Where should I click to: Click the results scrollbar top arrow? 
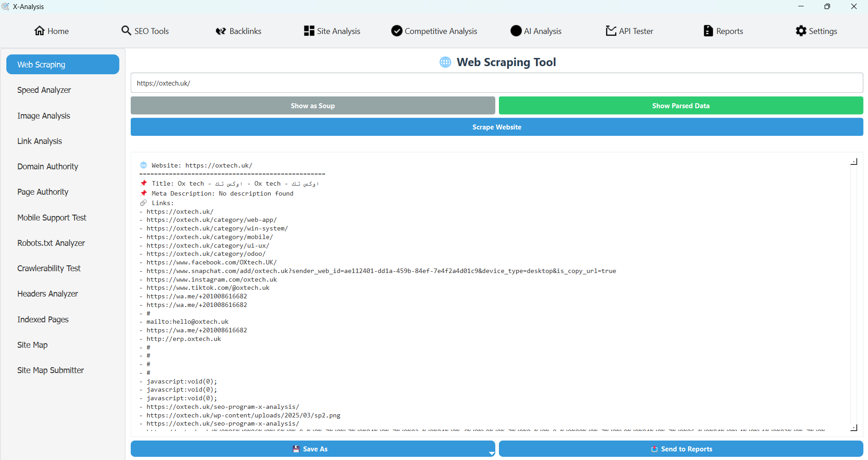point(854,162)
